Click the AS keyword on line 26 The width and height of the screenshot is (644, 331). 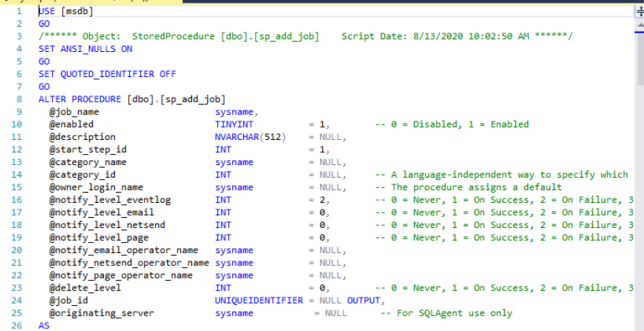(44, 326)
